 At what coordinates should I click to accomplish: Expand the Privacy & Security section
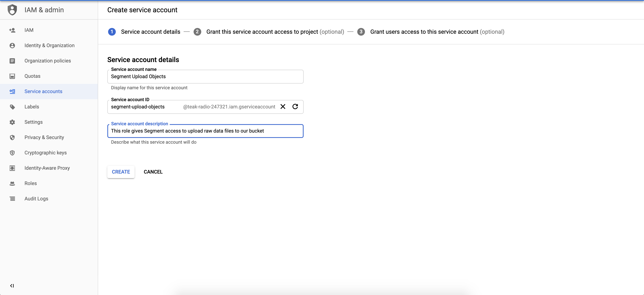point(44,137)
